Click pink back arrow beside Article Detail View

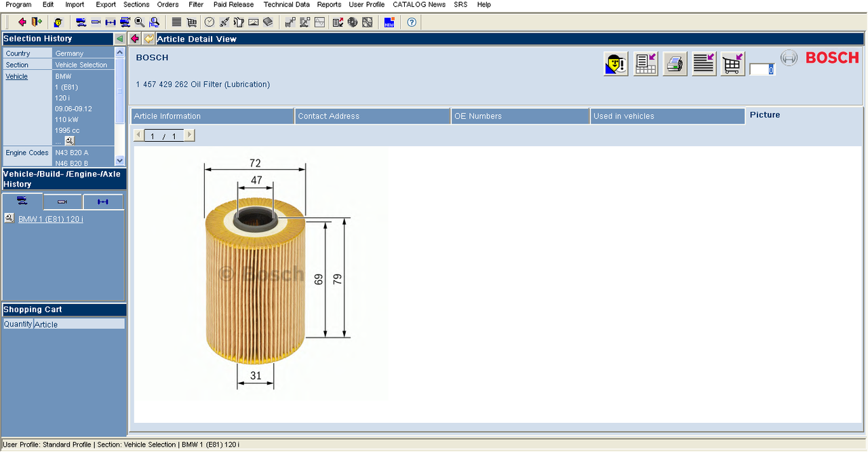coord(135,39)
